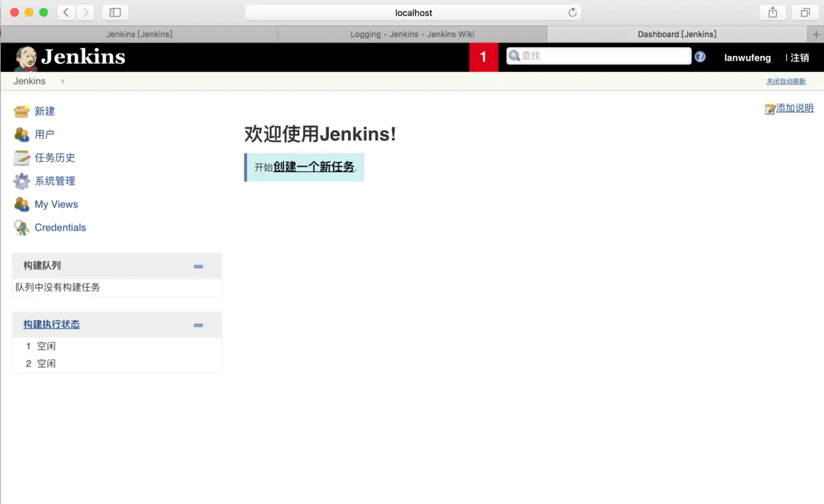Click the 欢迎使用Jenkins! heading

320,133
